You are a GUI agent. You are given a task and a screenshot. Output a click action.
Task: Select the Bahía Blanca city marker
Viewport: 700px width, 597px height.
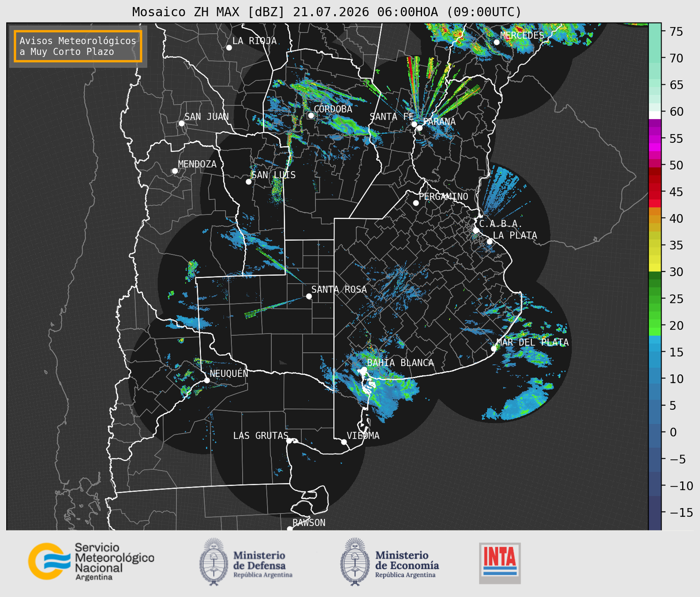tap(363, 370)
